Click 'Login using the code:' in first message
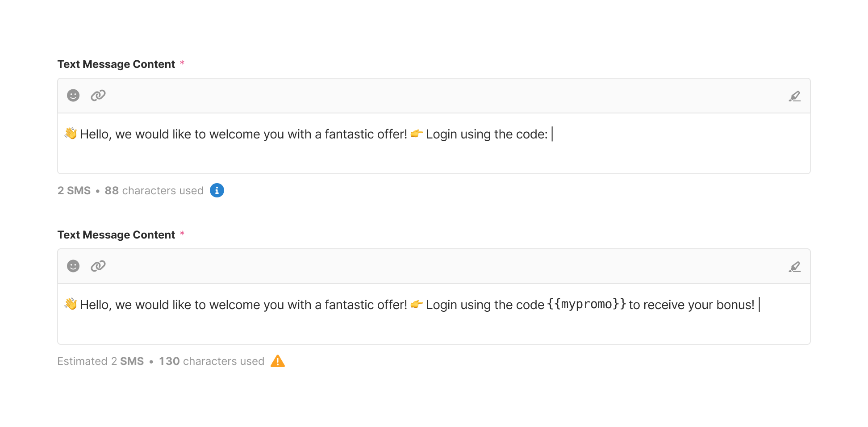The image size is (868, 427). pyautogui.click(x=487, y=134)
